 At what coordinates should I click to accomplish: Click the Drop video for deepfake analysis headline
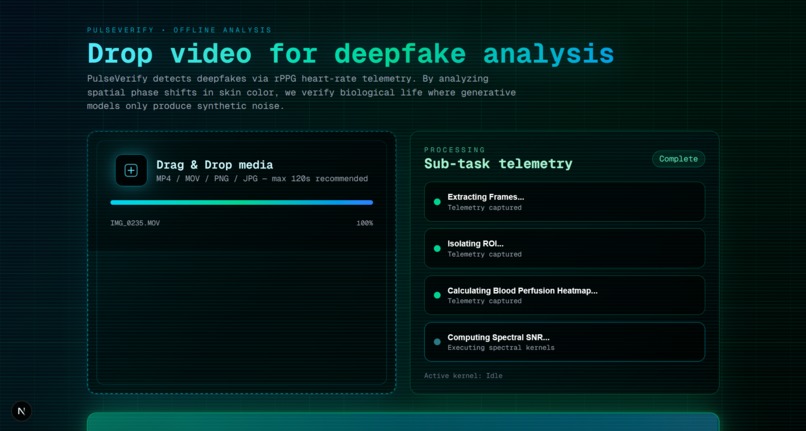click(351, 53)
